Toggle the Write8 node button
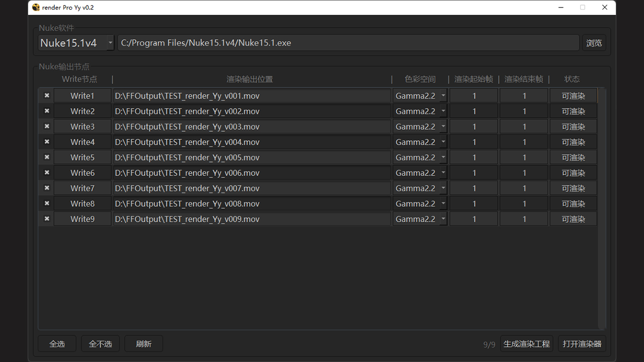The width and height of the screenshot is (644, 362). point(82,204)
